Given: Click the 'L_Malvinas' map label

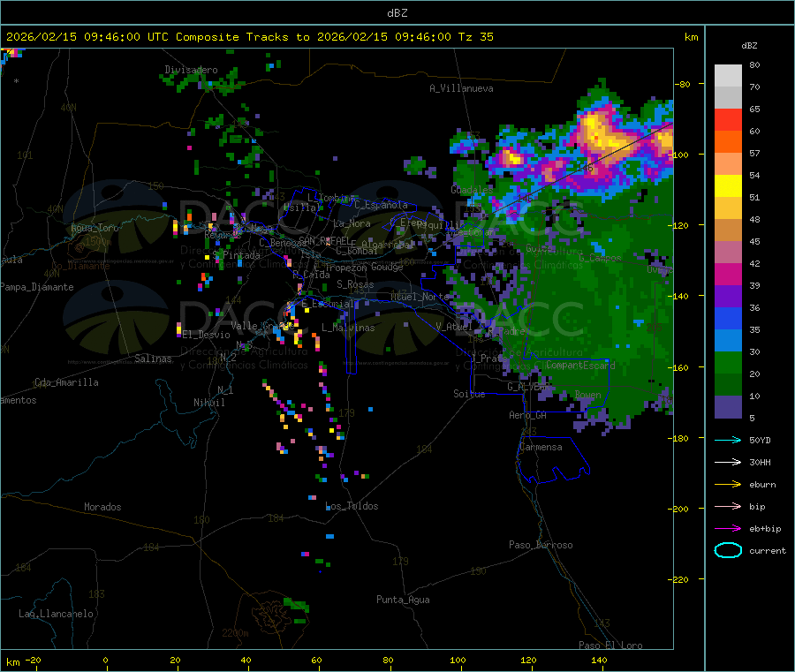Looking at the screenshot, I should [x=348, y=328].
